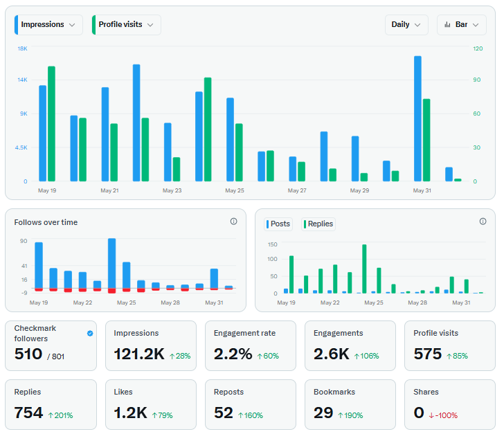This screenshot has width=504, height=434.
Task: Click the info icon in Follows over time
Action: point(234,221)
